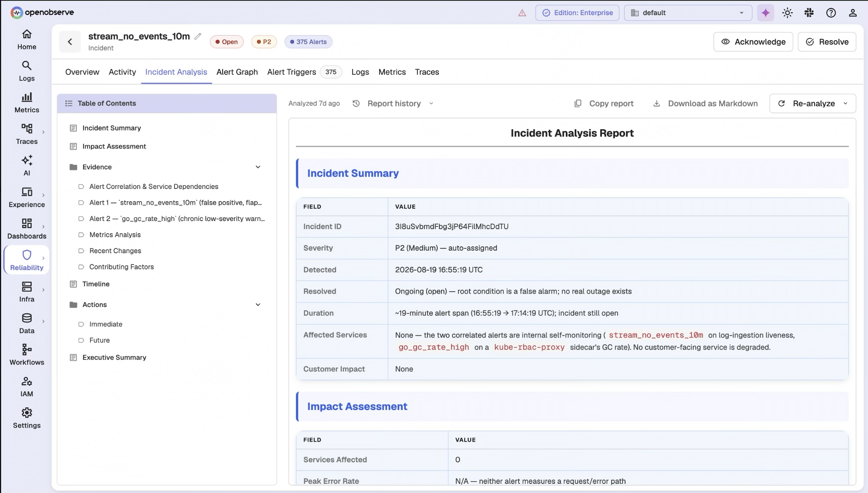Open the Report history dropdown
Viewport: 868px width, 493px height.
coord(393,103)
